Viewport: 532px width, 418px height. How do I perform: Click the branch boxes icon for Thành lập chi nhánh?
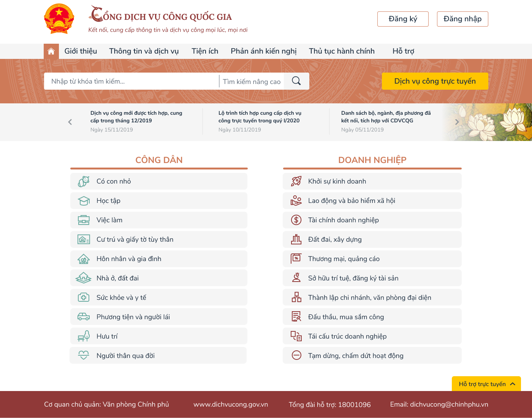click(296, 297)
